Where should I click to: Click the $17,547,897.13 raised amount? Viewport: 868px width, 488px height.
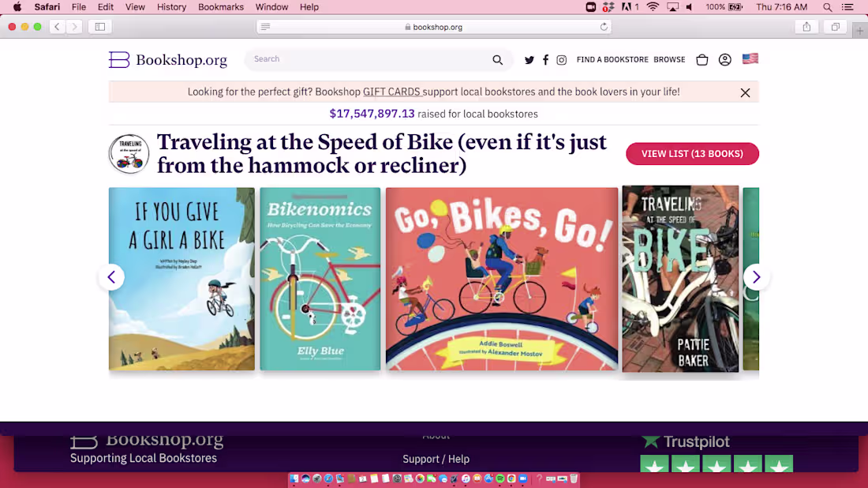tap(372, 114)
